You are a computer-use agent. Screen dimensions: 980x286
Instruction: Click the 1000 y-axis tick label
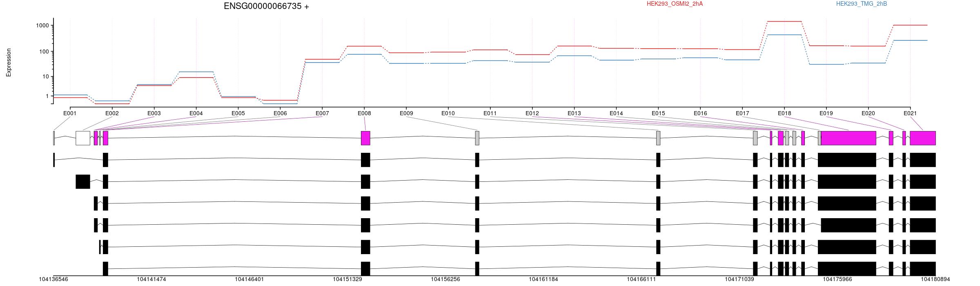coord(42,25)
